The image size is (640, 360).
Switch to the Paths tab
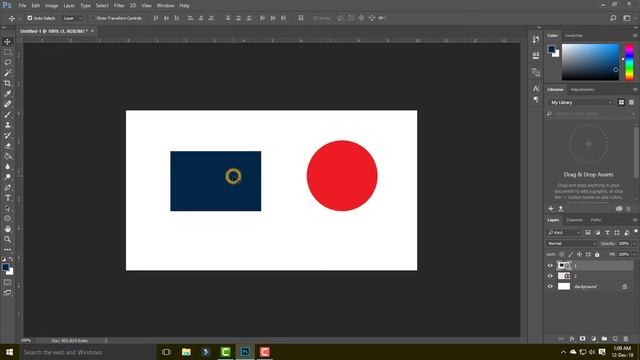[x=596, y=220]
